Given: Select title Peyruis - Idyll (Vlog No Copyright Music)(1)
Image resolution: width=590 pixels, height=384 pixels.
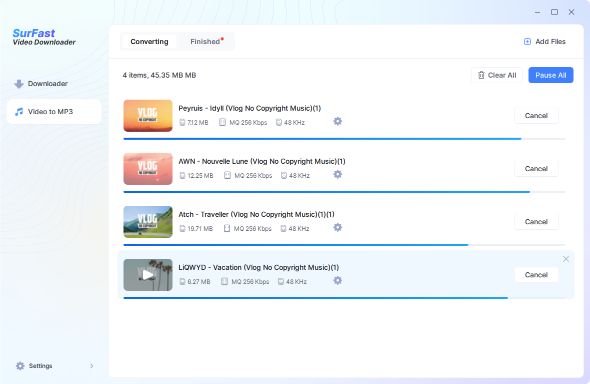Looking at the screenshot, I should [x=249, y=108].
